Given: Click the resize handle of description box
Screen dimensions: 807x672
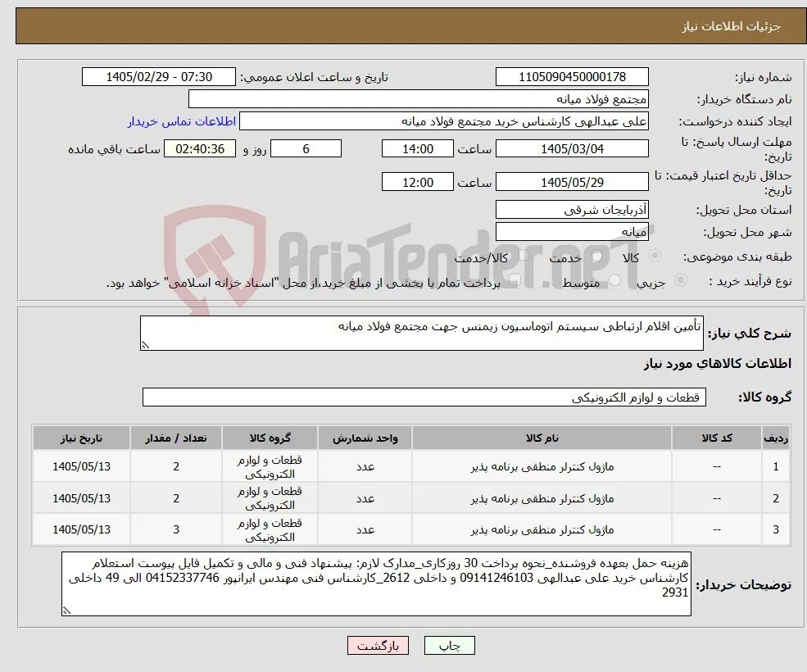Looking at the screenshot, I should tap(145, 346).
